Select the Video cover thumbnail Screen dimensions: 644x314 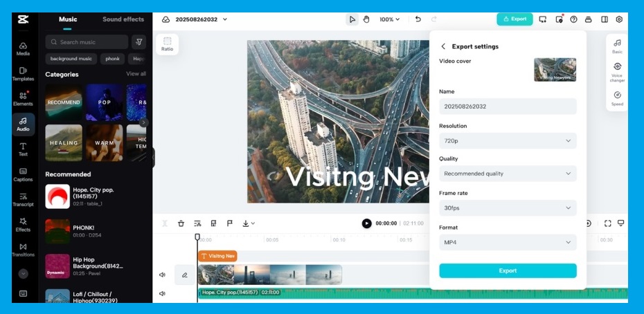[555, 70]
